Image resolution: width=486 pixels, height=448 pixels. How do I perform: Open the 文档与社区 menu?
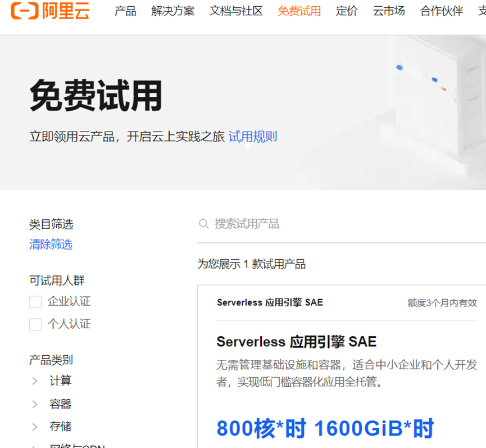click(236, 11)
